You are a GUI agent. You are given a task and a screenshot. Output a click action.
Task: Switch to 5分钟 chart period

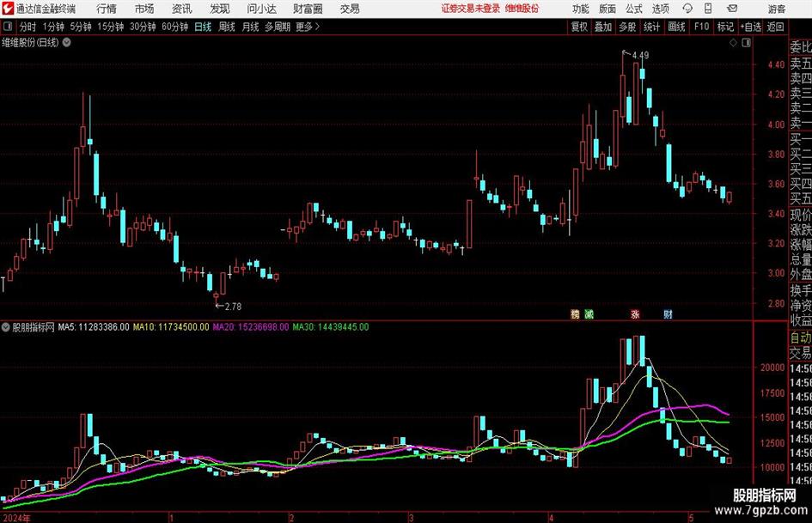click(x=81, y=27)
